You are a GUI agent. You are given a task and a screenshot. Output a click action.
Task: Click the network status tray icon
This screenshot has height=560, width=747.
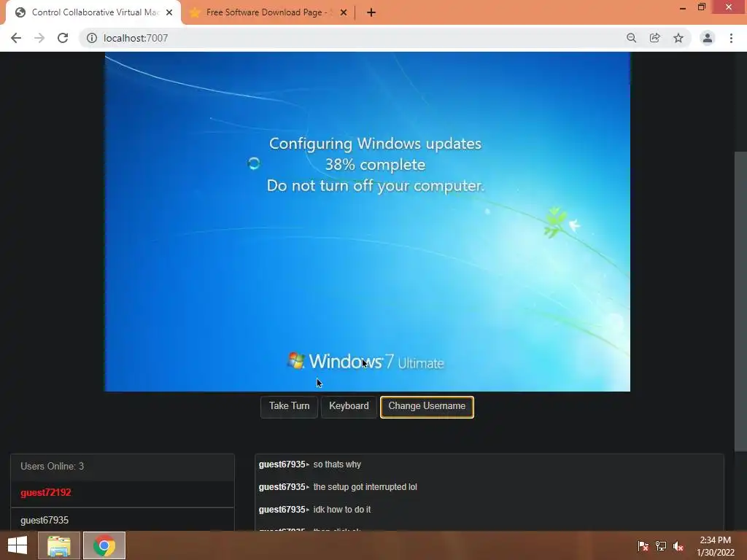pyautogui.click(x=661, y=546)
